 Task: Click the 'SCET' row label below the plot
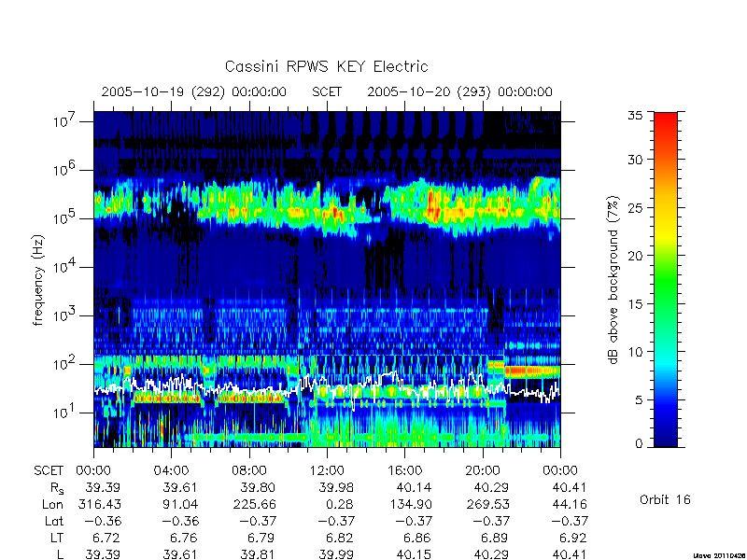(49, 471)
